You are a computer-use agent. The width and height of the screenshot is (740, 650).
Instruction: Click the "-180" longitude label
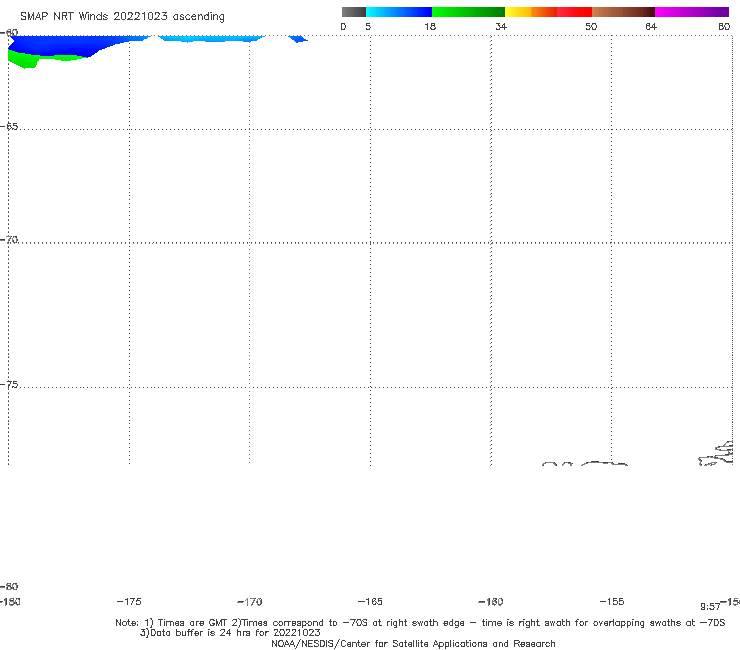point(10,601)
